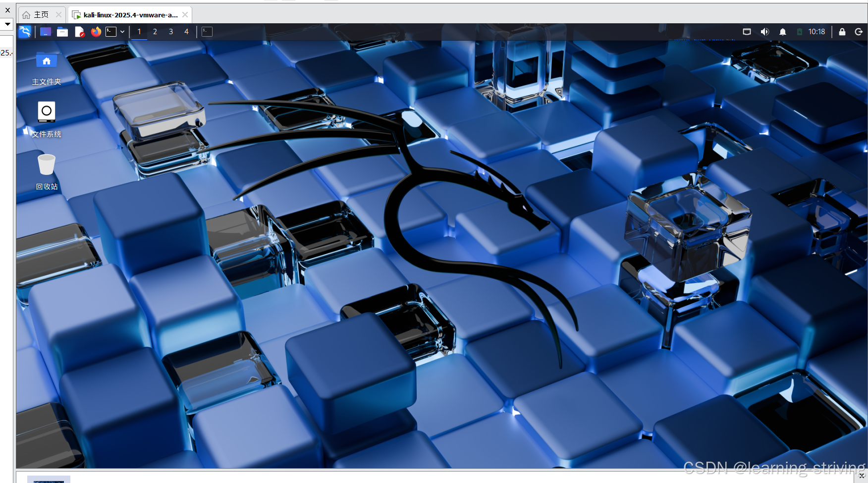Switch to workspace 3

pyautogui.click(x=171, y=32)
